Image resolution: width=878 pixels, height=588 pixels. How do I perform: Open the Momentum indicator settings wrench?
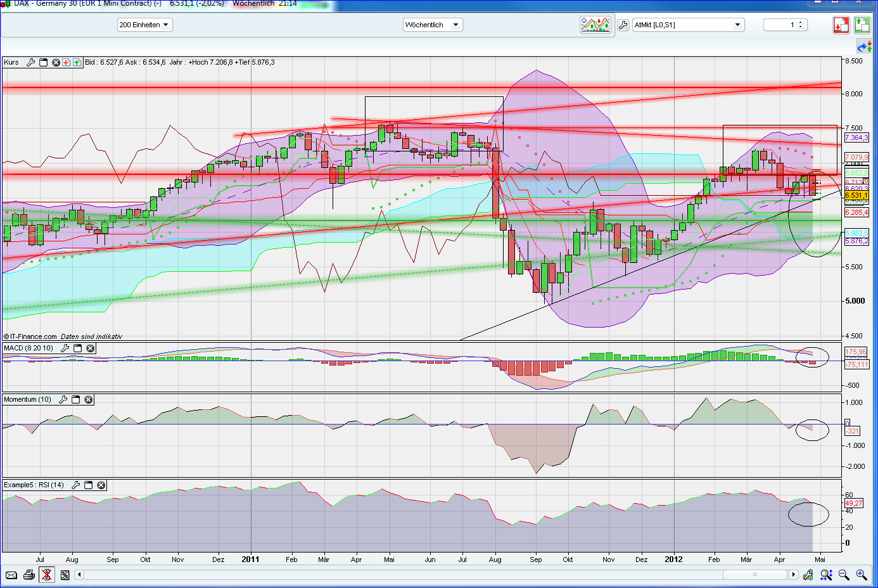click(63, 399)
